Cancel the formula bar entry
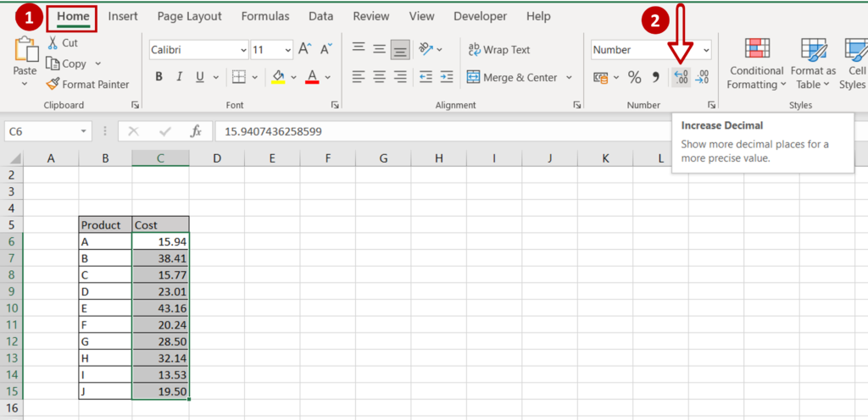The image size is (868, 420). point(133,131)
